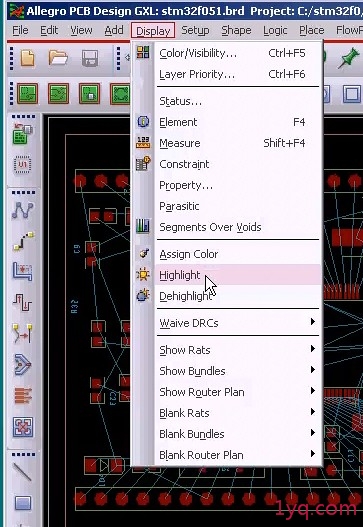Image resolution: width=363 pixels, height=527 pixels.
Task: Click the green pushpin icon
Action: [x=349, y=58]
